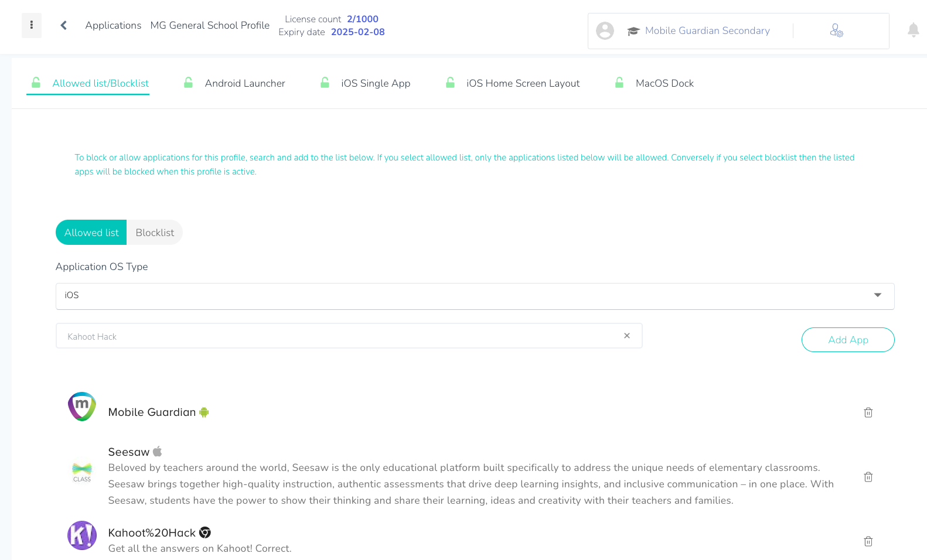Select the Allowed list toggle option
Viewport: 927px width, 560px height.
[91, 233]
